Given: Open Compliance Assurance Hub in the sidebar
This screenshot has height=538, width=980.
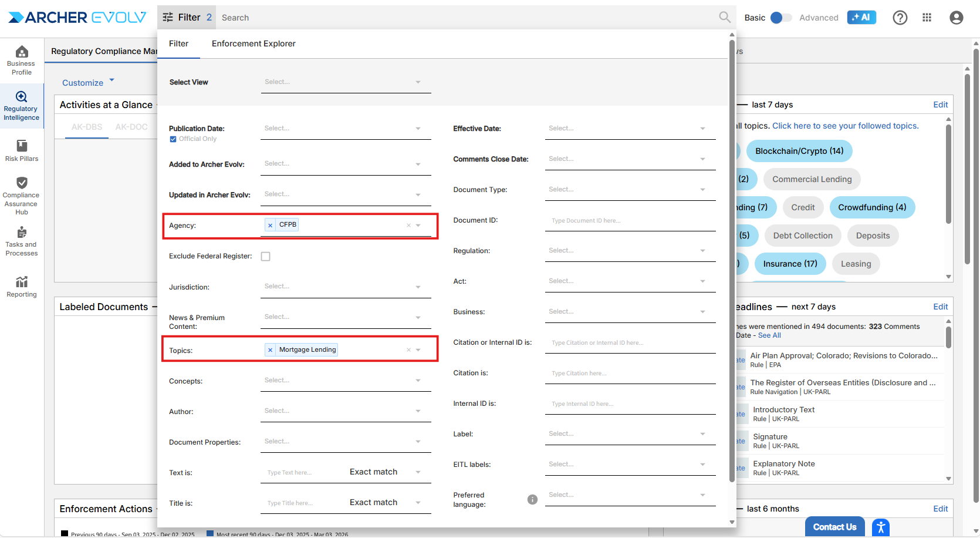Looking at the screenshot, I should (x=22, y=196).
